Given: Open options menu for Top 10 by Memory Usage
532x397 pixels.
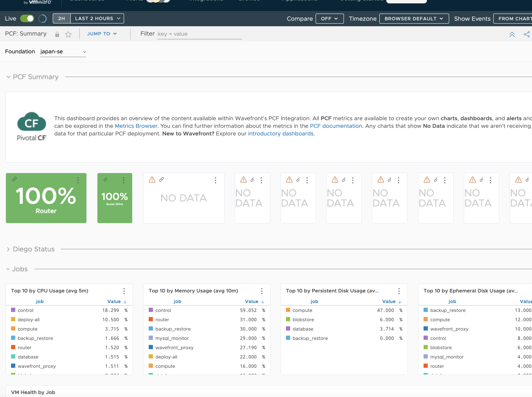Looking at the screenshot, I should [262, 291].
